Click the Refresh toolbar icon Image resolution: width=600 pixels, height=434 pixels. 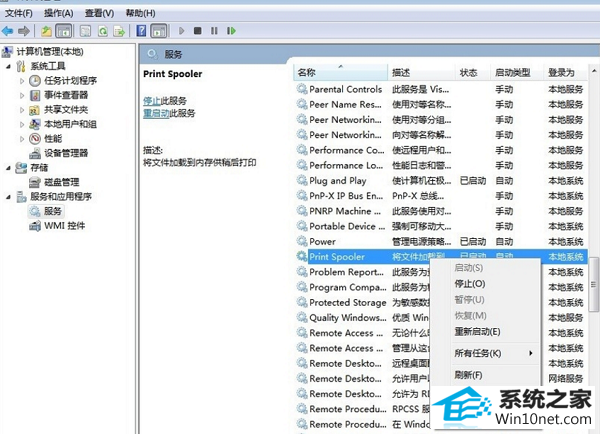103,31
